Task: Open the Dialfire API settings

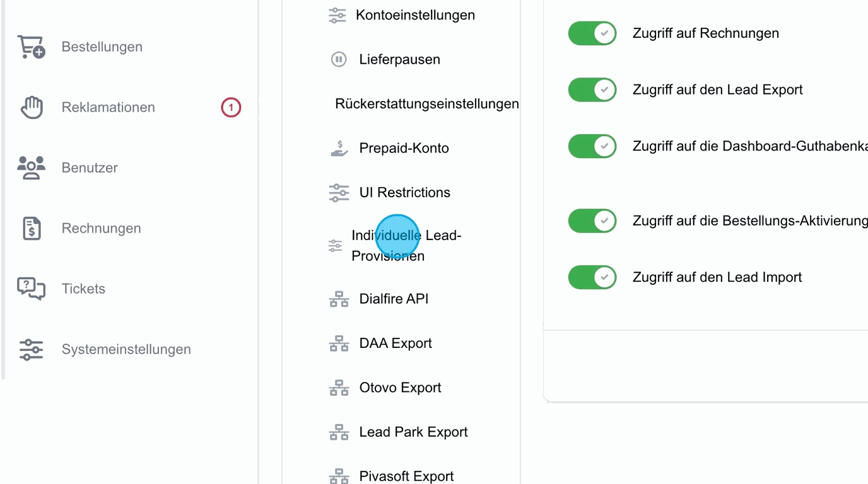Action: 394,299
